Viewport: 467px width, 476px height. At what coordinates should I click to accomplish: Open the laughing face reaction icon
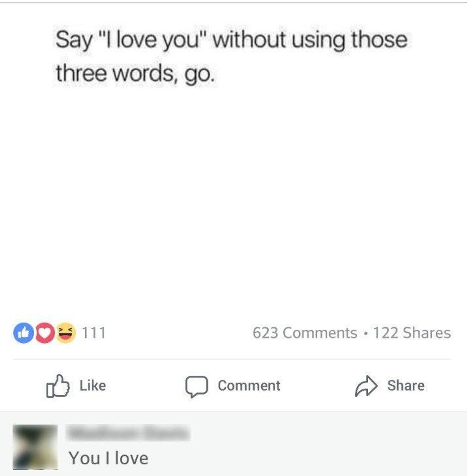[x=65, y=333]
